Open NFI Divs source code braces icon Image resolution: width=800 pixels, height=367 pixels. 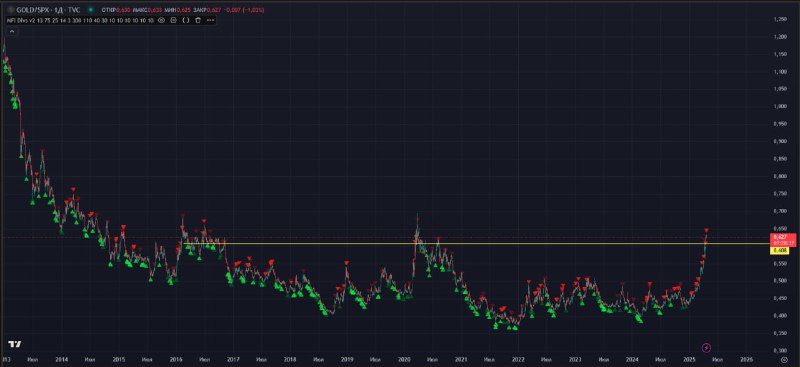[x=186, y=20]
